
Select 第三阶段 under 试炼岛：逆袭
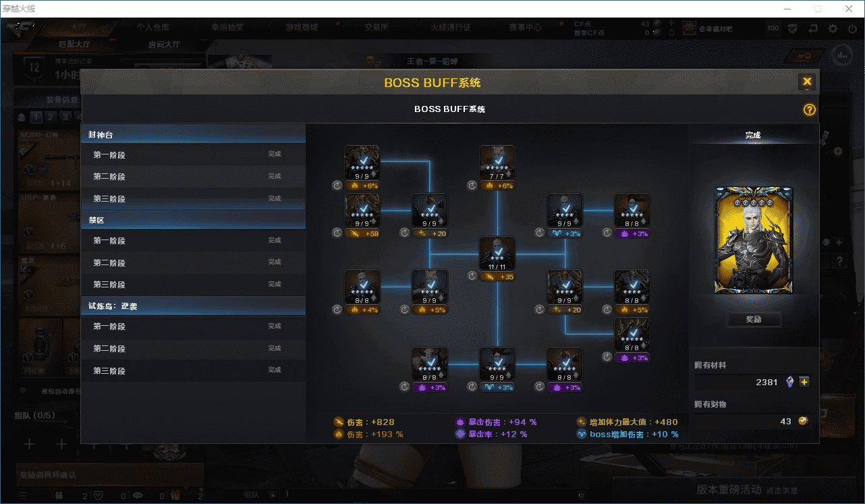click(x=194, y=371)
